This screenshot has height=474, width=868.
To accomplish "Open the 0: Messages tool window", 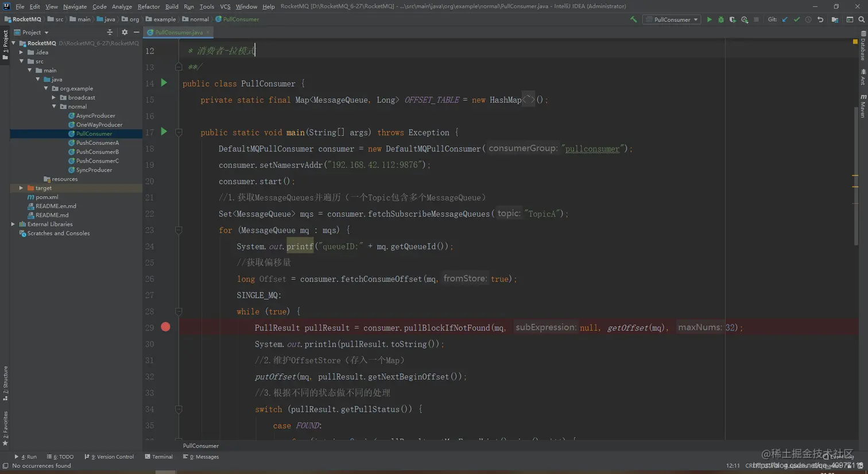I will pyautogui.click(x=201, y=457).
